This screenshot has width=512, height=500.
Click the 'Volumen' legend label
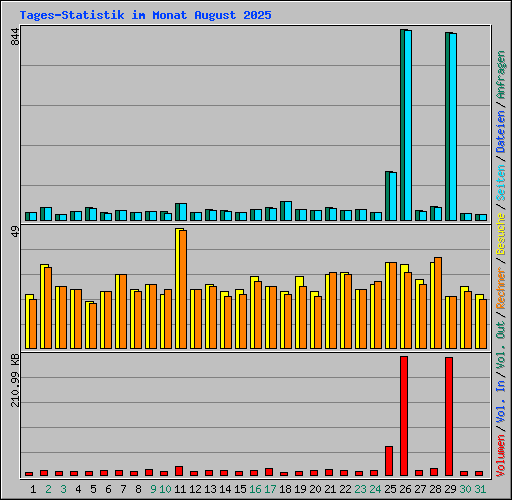point(501,456)
